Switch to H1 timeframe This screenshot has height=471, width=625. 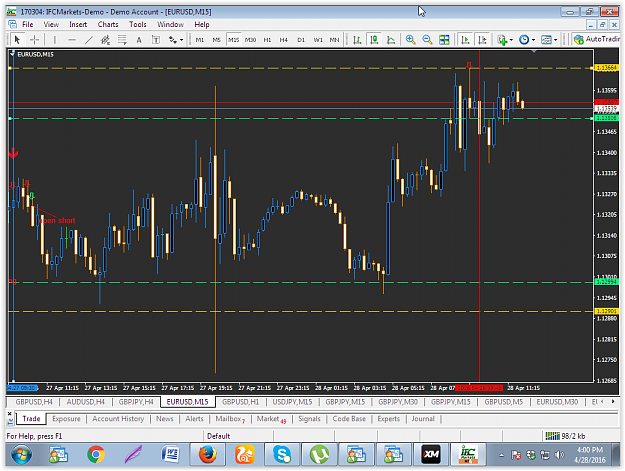267,40
